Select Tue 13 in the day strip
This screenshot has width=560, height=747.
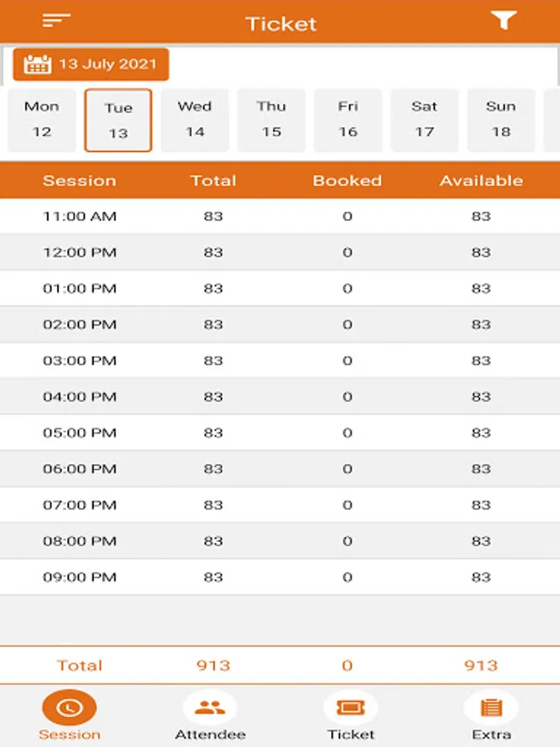118,120
